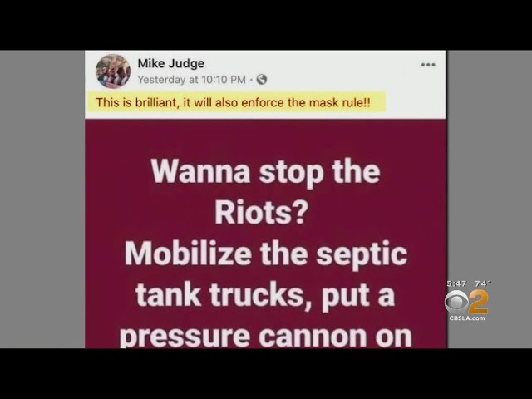Screen dimensions: 532x399
Task: Open the Mike Judge profile name link
Action: click(x=171, y=63)
